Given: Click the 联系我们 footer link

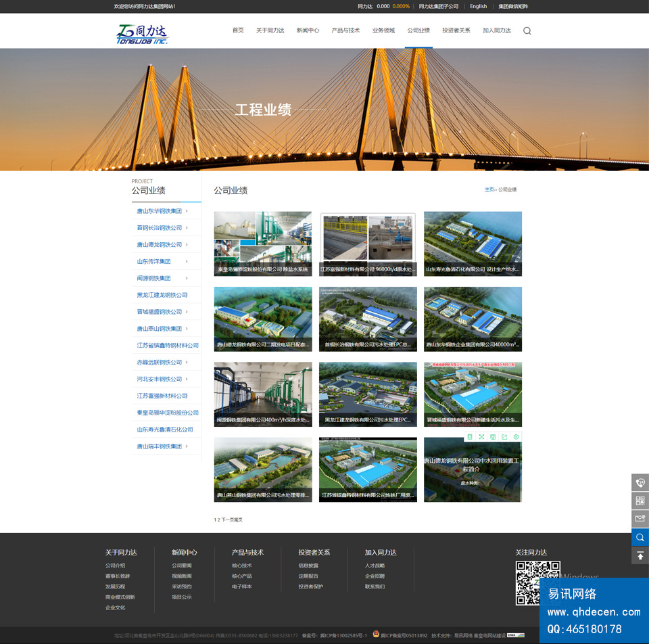Looking at the screenshot, I should coord(375,587).
